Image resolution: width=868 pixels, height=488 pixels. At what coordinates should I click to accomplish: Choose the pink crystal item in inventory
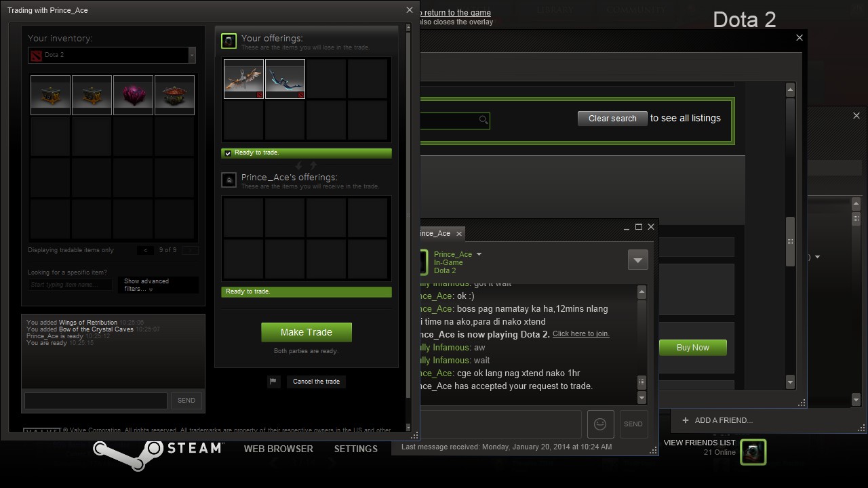(x=133, y=95)
